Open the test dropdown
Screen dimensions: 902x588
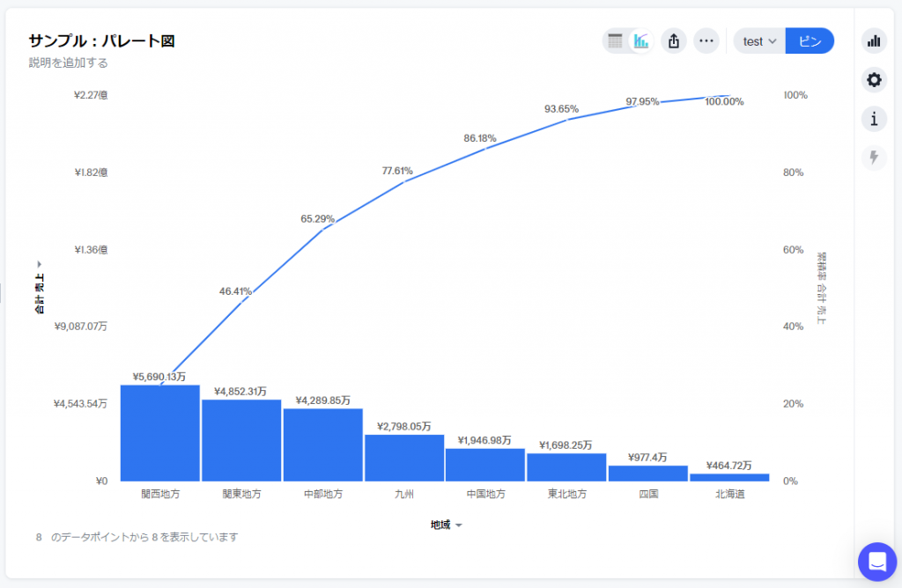pyautogui.click(x=758, y=40)
